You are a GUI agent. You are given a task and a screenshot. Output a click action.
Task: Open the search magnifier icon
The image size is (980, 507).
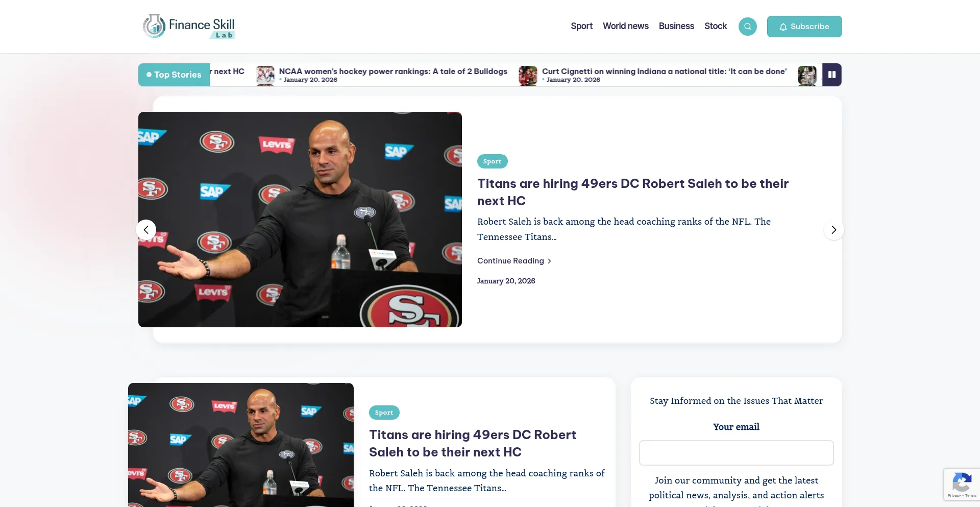[x=747, y=27]
